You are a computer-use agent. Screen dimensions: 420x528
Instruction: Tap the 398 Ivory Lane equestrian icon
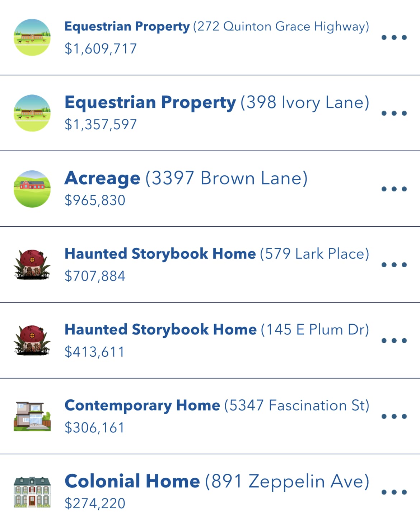point(32,113)
